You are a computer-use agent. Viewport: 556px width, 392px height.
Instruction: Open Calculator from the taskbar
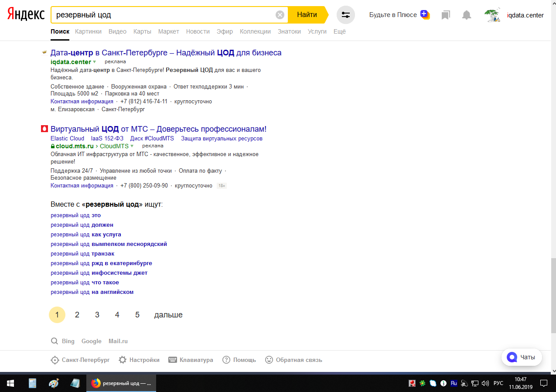[32, 383]
